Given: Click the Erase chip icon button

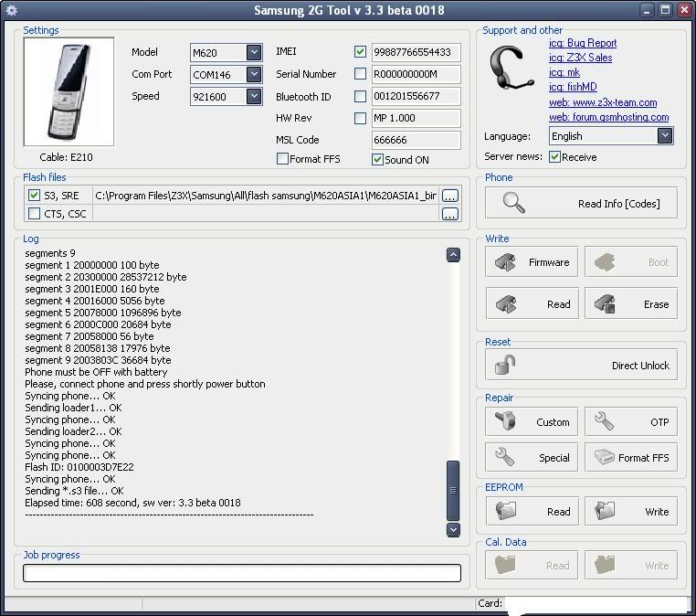Looking at the screenshot, I should 631,303.
